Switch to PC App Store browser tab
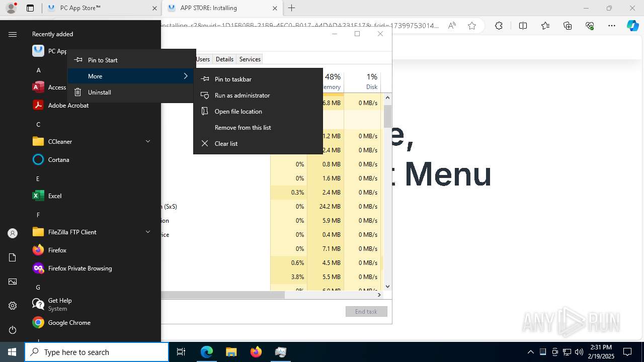Image resolution: width=644 pixels, height=362 pixels. (102, 8)
